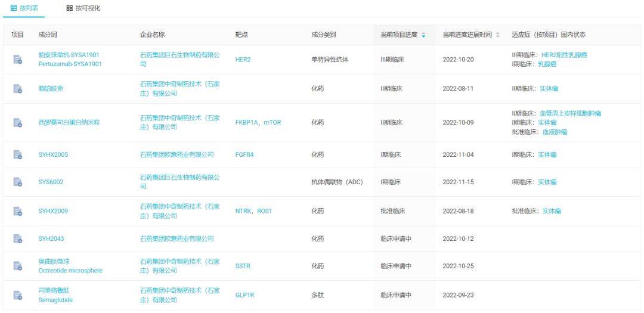Viewport: 644px width, 313px height.
Task: Open 石药集团欧意药业 company link in SYHX2005 row
Action: (177, 155)
